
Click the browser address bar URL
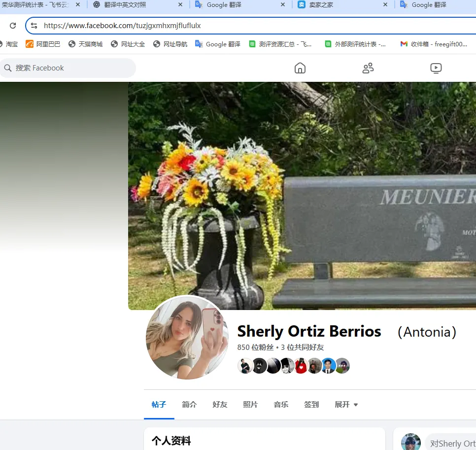coord(122,26)
